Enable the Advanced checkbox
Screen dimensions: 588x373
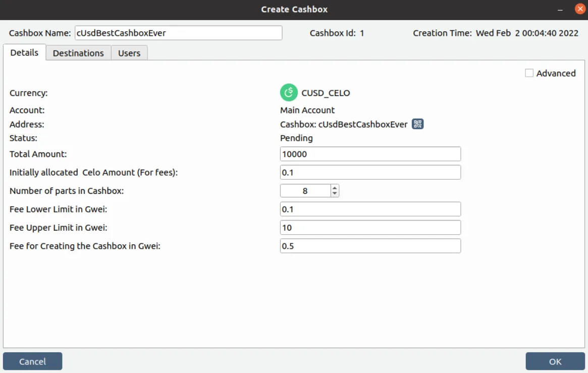529,73
